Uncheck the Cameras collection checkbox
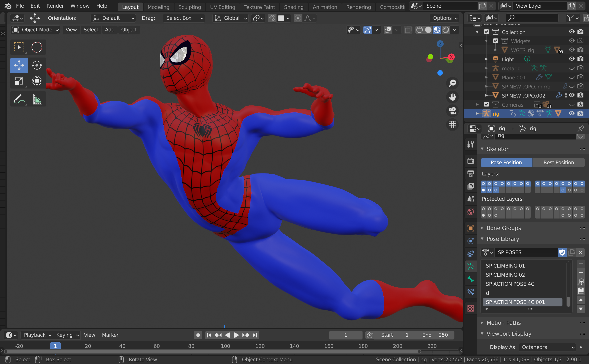This screenshot has width=589, height=364. pyautogui.click(x=486, y=104)
